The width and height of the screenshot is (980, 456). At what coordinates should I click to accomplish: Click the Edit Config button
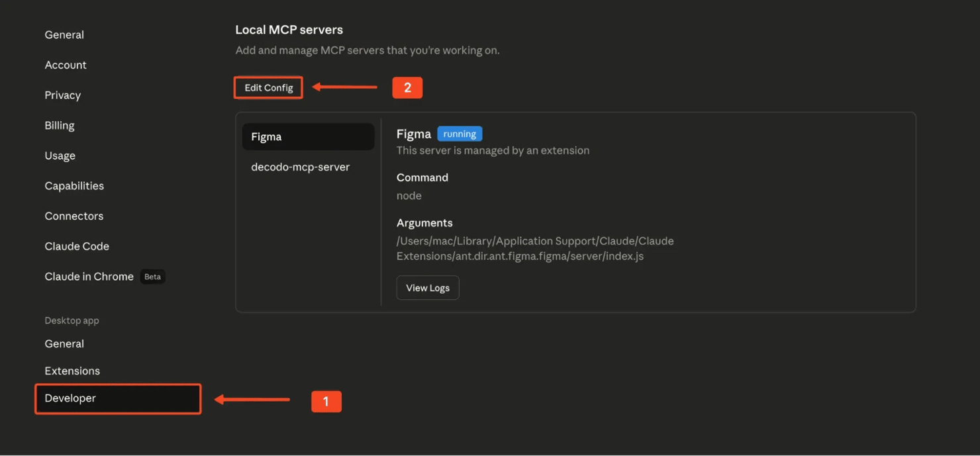tap(268, 87)
